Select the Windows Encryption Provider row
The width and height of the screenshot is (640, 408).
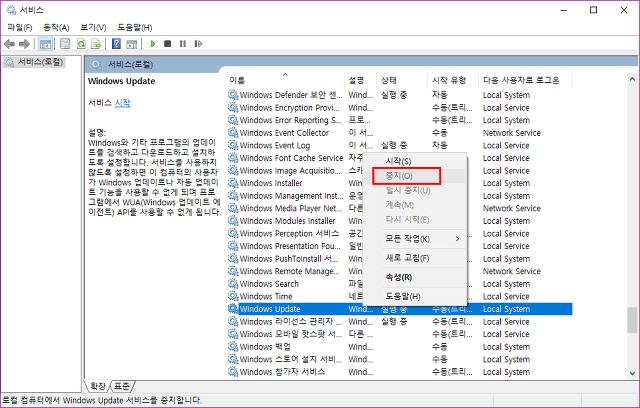400,108
